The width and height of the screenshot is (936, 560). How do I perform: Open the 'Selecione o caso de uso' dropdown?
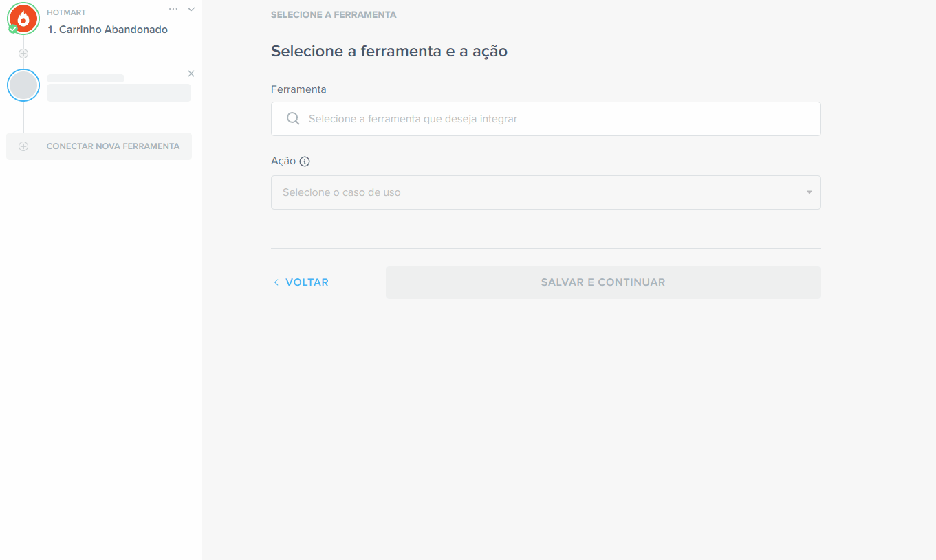click(546, 192)
